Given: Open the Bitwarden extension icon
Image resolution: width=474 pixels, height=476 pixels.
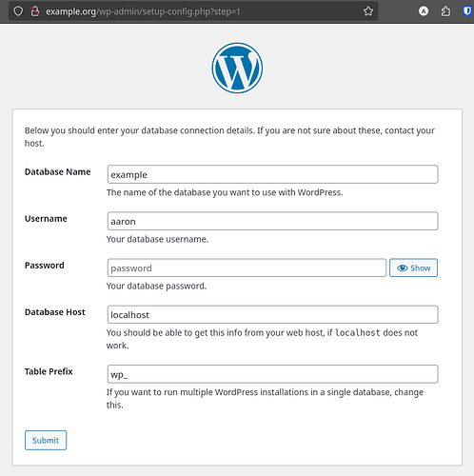Looking at the screenshot, I should point(467,11).
